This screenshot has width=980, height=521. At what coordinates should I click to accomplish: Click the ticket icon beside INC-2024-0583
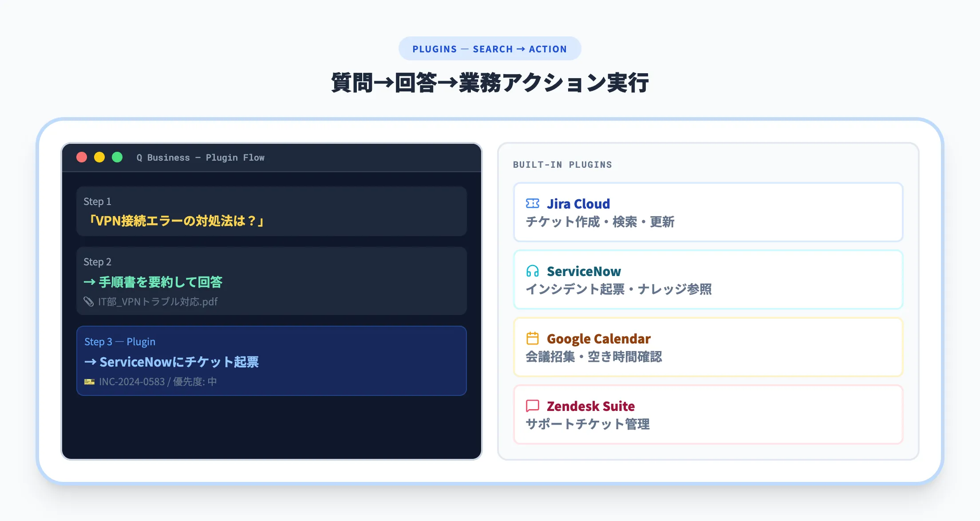[89, 382]
